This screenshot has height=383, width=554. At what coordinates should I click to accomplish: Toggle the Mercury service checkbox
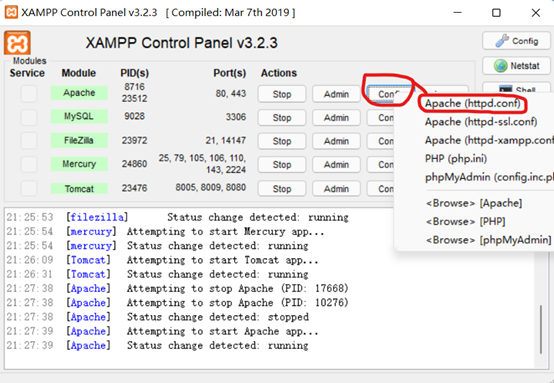click(29, 164)
